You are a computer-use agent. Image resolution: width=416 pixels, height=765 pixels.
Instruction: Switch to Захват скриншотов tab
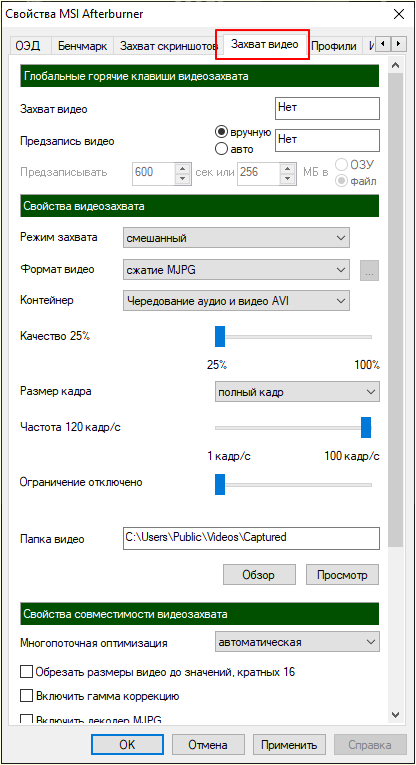click(169, 46)
